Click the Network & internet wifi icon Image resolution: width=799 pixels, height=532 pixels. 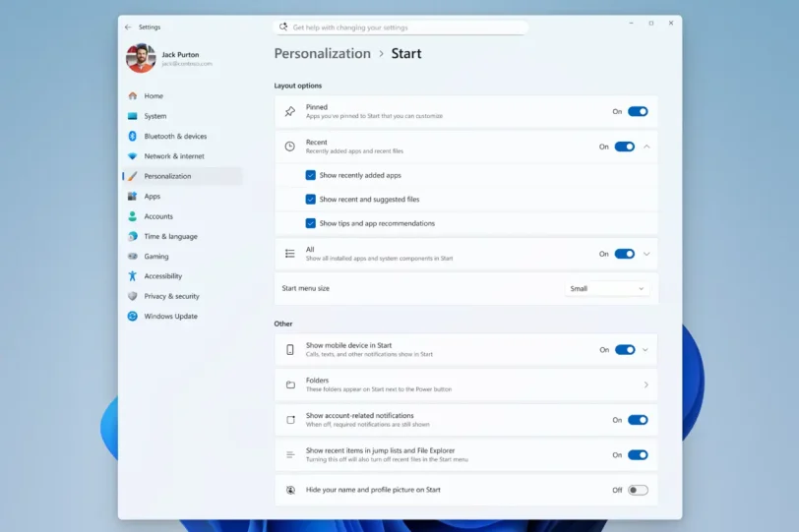coord(133,156)
